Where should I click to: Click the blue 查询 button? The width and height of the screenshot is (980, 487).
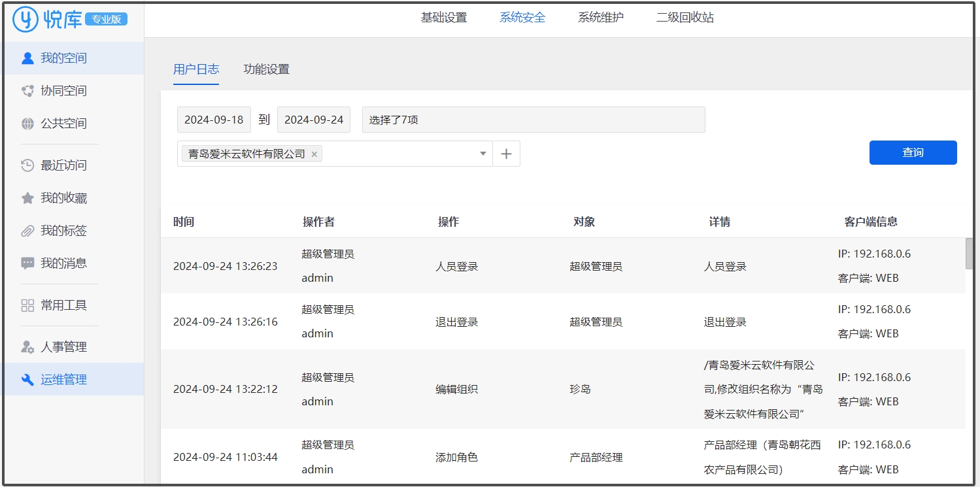(x=913, y=152)
